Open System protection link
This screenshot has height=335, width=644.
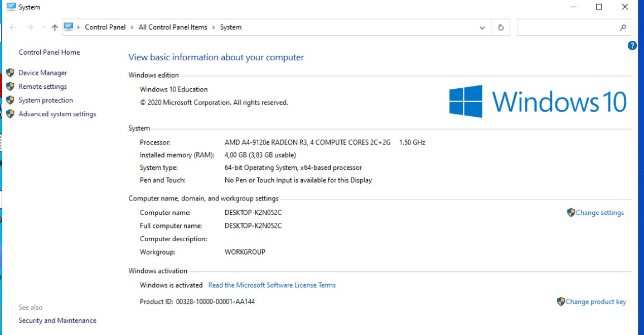coord(46,100)
